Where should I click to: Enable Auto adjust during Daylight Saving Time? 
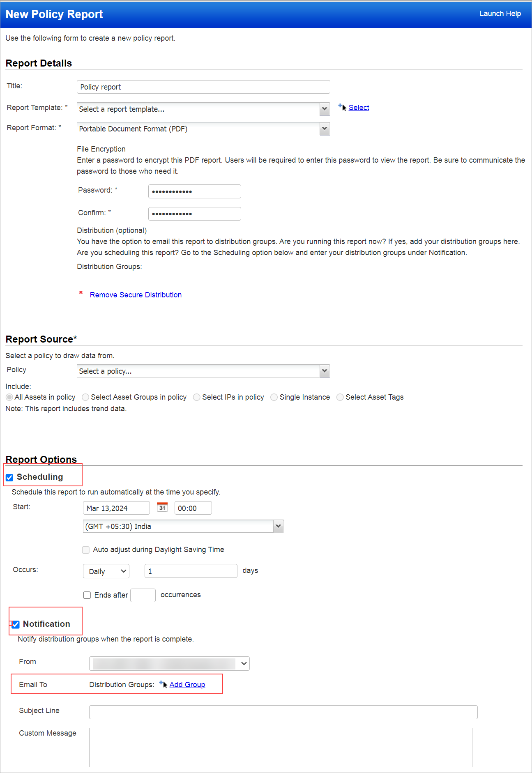[x=86, y=550]
